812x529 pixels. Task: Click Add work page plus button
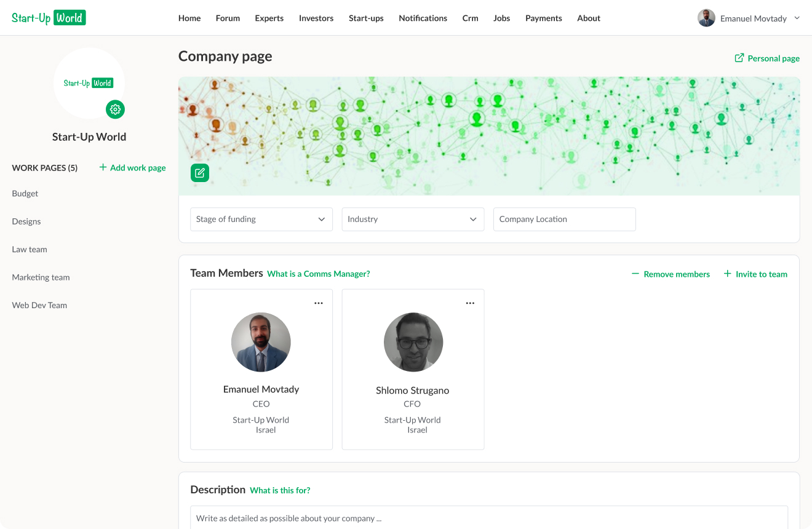[132, 167]
